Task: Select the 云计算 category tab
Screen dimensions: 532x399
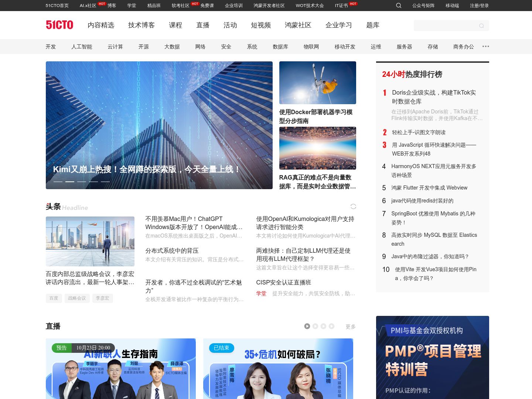Action: (x=115, y=47)
